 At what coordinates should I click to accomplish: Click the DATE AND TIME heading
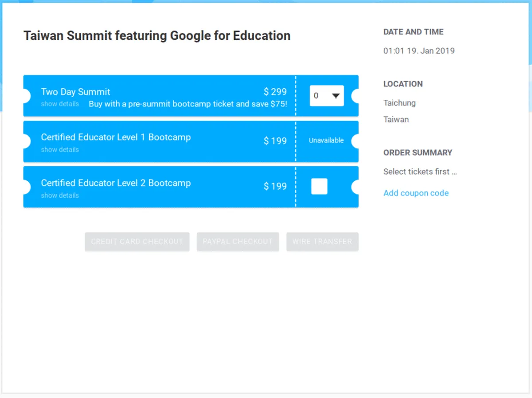(413, 32)
